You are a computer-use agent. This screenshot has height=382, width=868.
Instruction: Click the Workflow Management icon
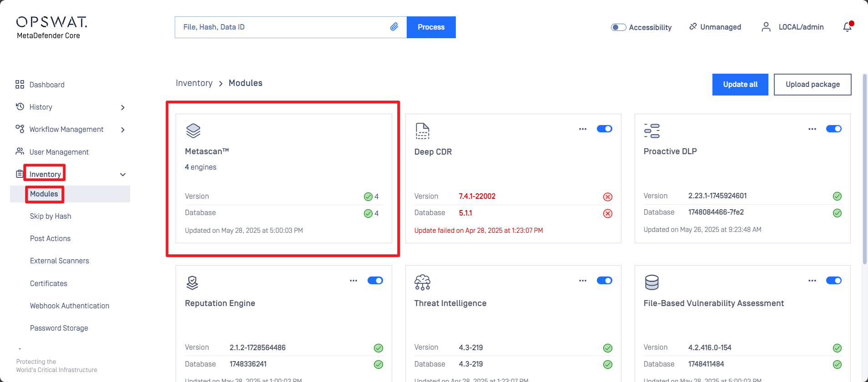pos(20,129)
